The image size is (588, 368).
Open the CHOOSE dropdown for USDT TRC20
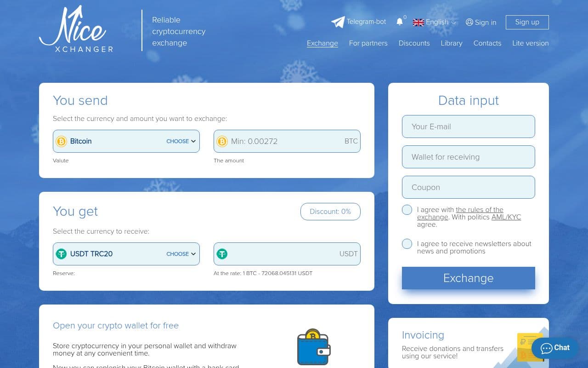(x=181, y=253)
